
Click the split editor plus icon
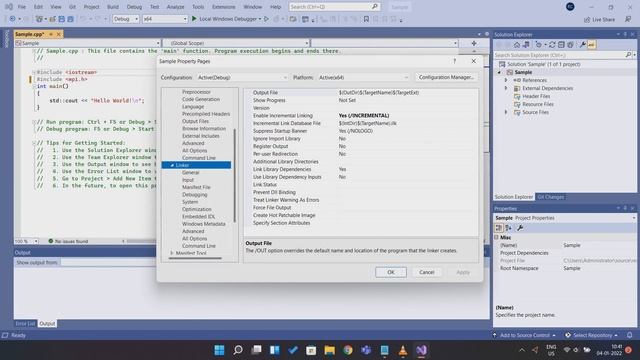pos(474,43)
